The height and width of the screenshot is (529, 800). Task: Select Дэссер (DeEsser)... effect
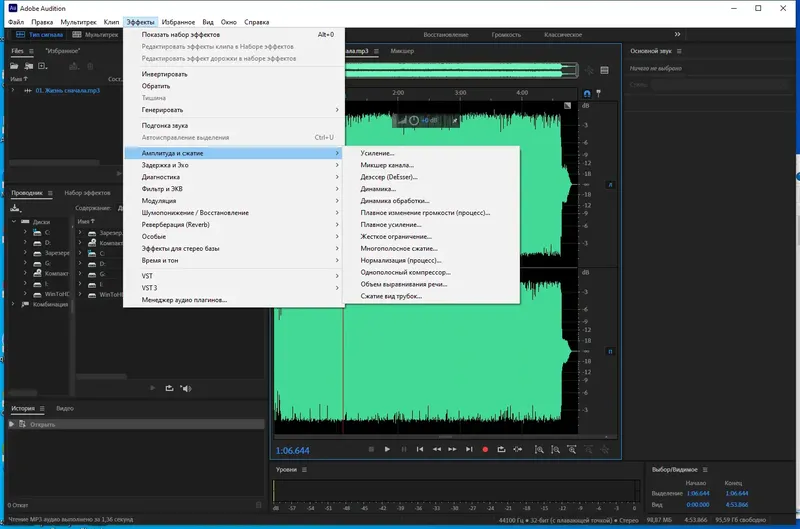pos(432,177)
